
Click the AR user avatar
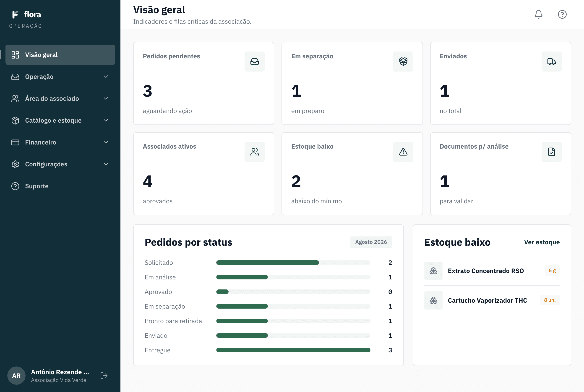click(x=16, y=376)
